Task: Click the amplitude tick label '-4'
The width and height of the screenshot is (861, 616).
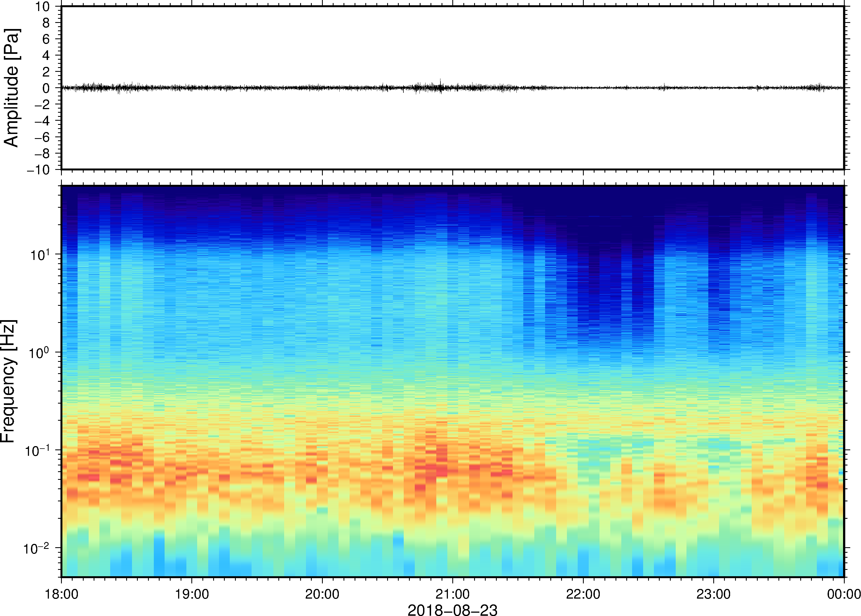Action: pyautogui.click(x=43, y=121)
